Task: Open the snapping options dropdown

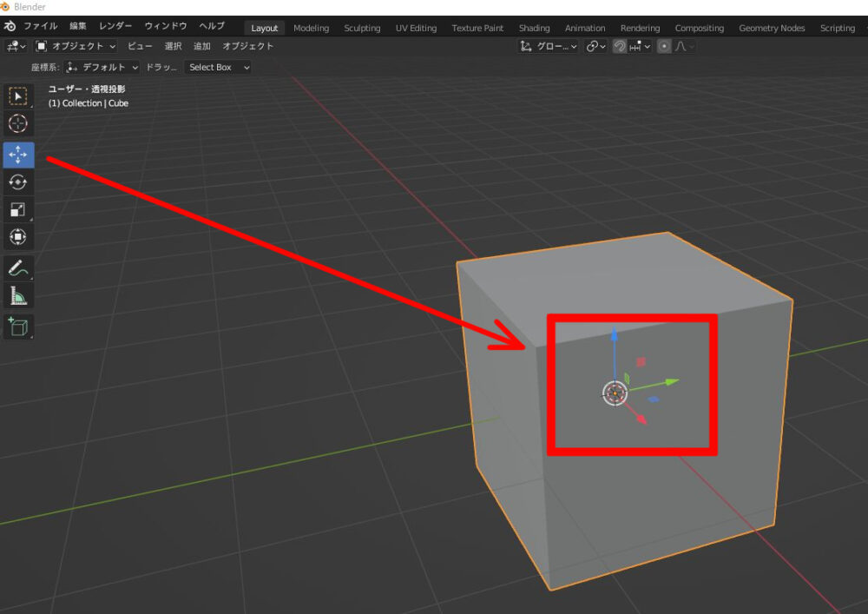Action: tap(640, 47)
